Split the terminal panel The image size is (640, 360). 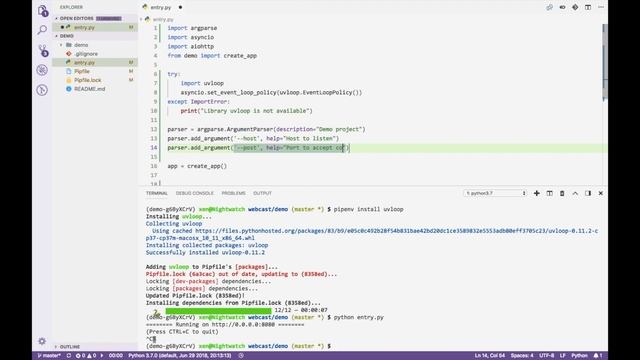pos(549,193)
